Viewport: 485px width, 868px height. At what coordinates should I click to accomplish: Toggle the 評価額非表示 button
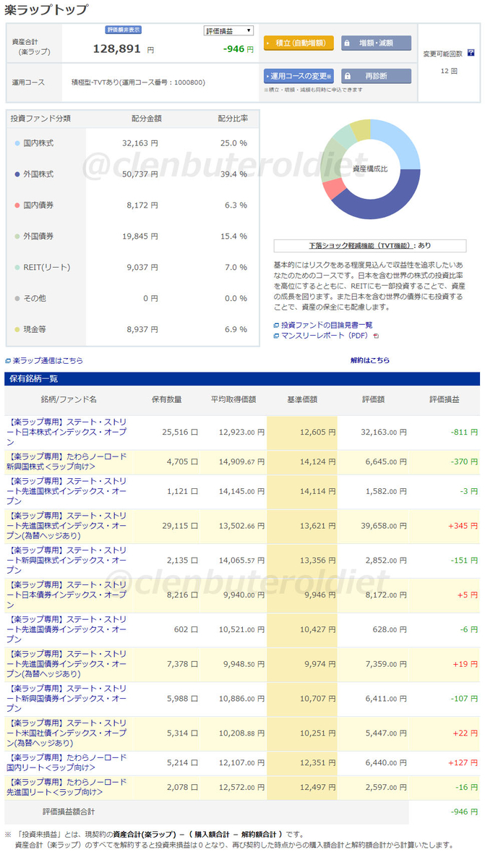click(x=124, y=30)
